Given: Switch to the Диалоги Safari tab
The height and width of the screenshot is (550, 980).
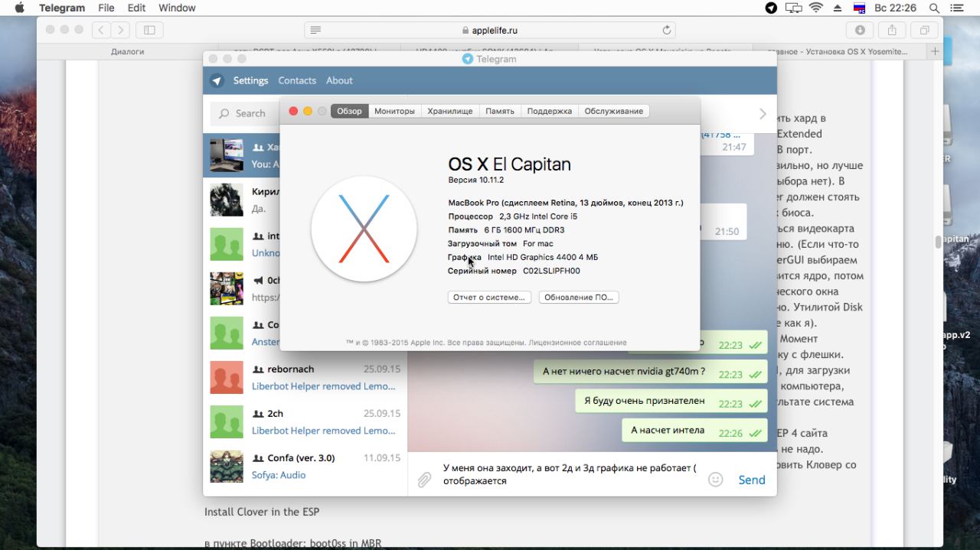Looking at the screenshot, I should pyautogui.click(x=127, y=51).
